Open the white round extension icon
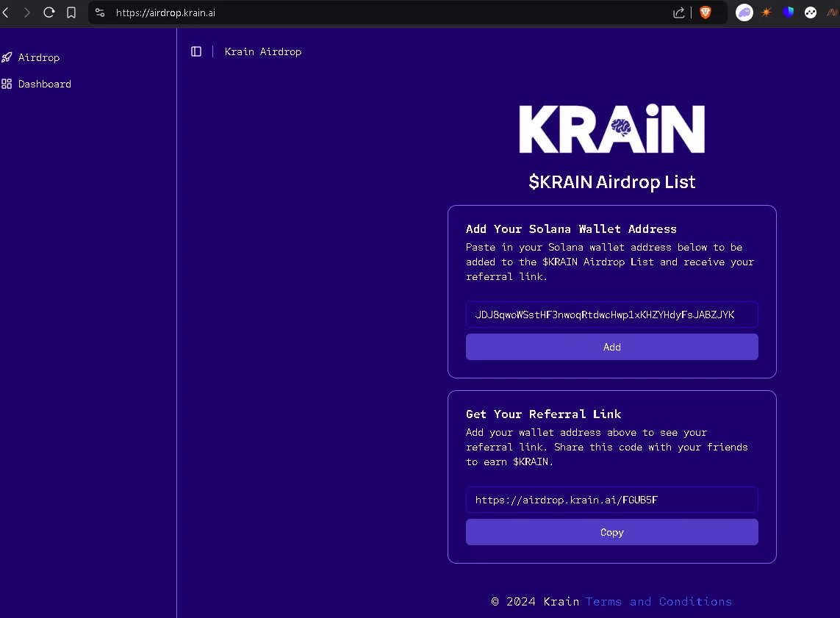840x618 pixels. pos(811,12)
